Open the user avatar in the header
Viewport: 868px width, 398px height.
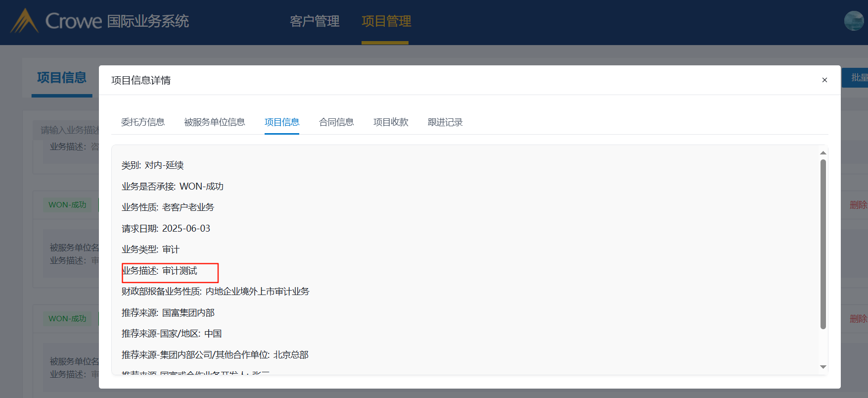click(854, 21)
